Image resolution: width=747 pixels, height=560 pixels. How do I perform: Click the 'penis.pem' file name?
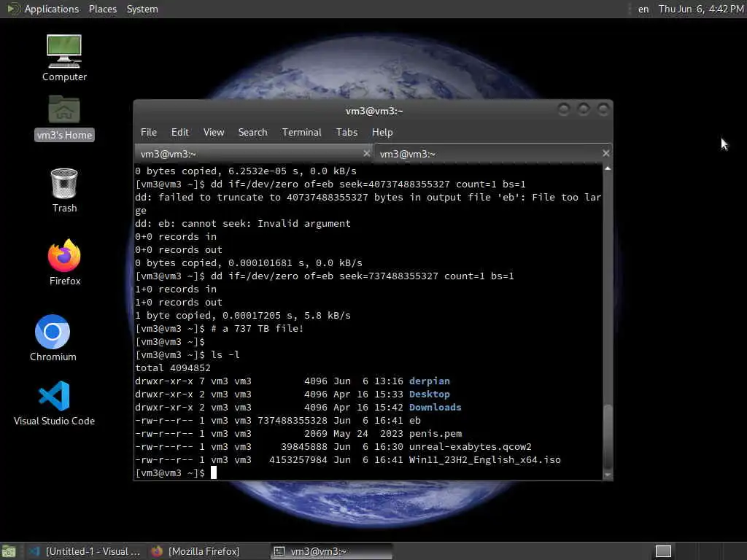(436, 434)
